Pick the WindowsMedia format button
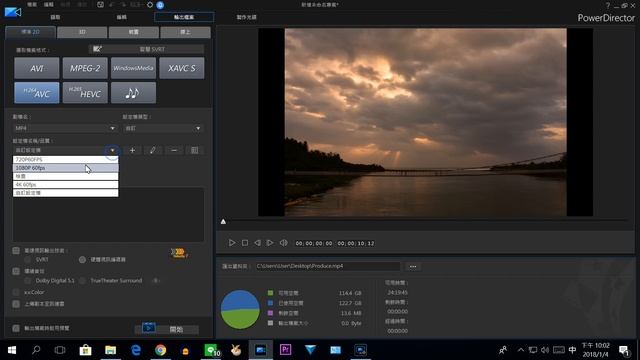This screenshot has height=360, width=640. (133, 68)
